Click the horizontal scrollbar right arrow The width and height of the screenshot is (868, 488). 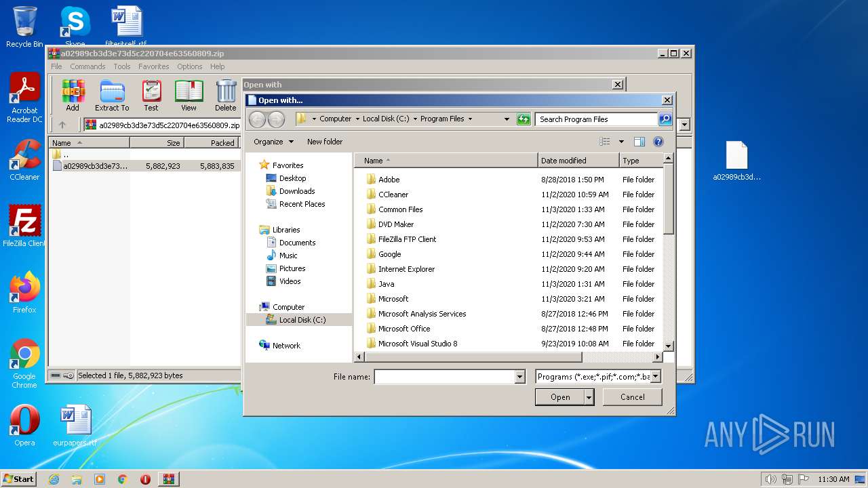[657, 357]
